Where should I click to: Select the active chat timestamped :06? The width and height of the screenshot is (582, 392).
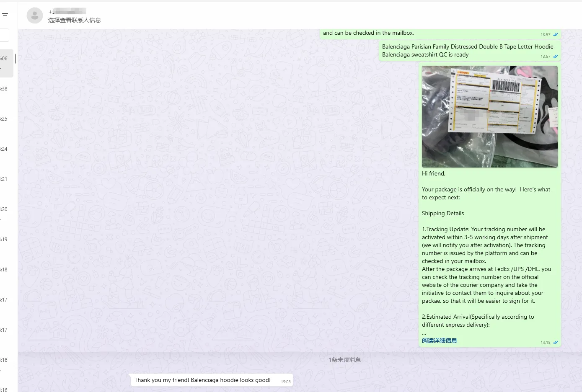click(x=6, y=63)
